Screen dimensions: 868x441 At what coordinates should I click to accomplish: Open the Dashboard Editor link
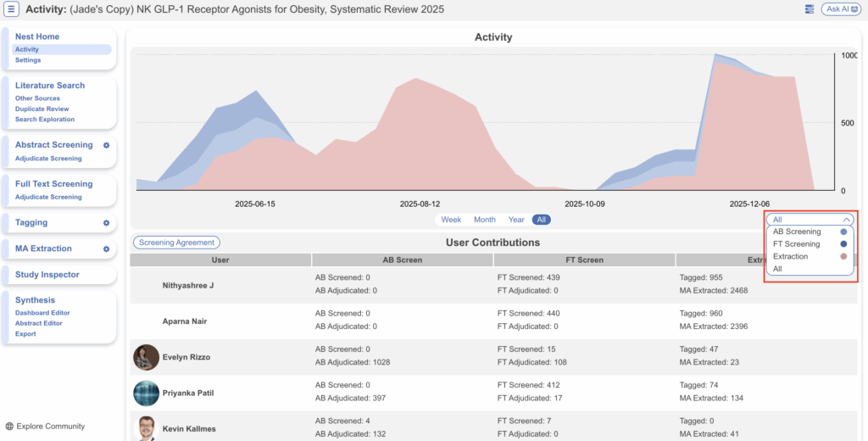pos(42,313)
